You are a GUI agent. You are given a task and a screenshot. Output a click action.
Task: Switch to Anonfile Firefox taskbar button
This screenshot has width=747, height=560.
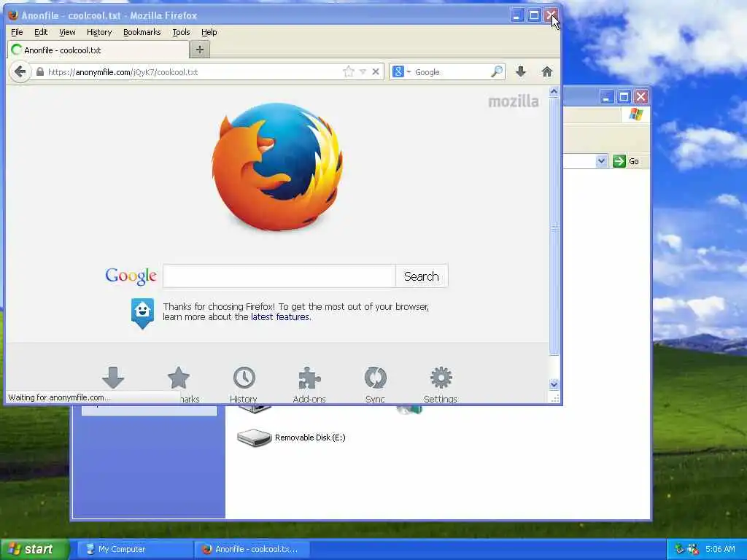click(x=252, y=549)
